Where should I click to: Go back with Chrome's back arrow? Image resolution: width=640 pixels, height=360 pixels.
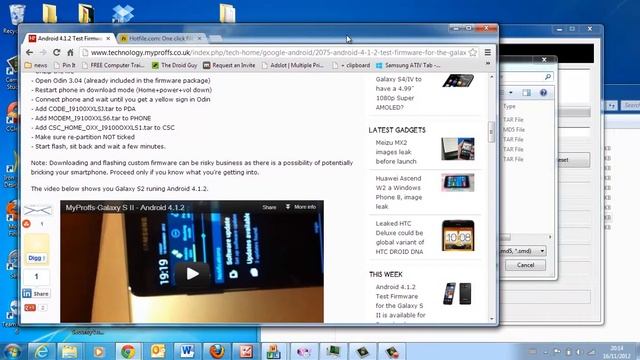[x=29, y=53]
